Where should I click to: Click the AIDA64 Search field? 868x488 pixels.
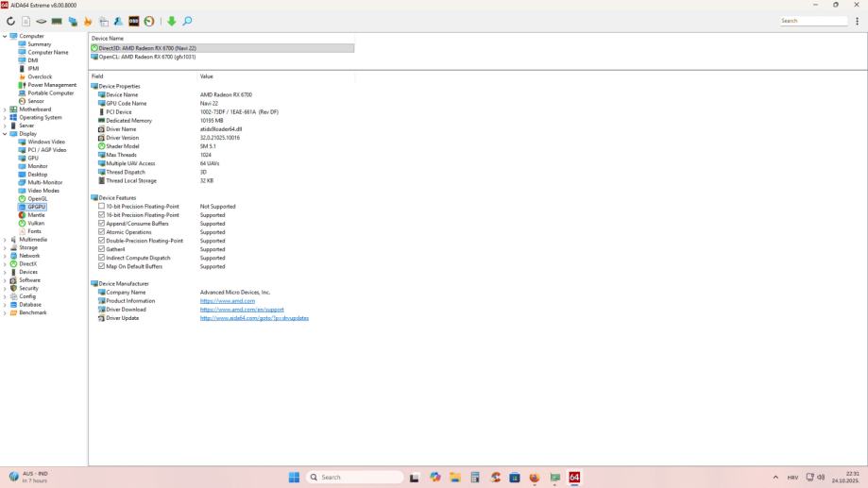point(813,21)
